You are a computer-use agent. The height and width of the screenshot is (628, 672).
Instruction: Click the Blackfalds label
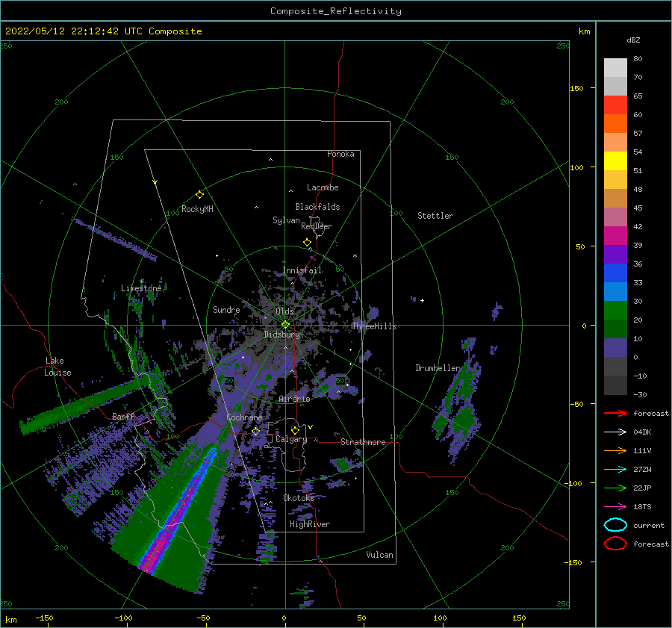317,207
